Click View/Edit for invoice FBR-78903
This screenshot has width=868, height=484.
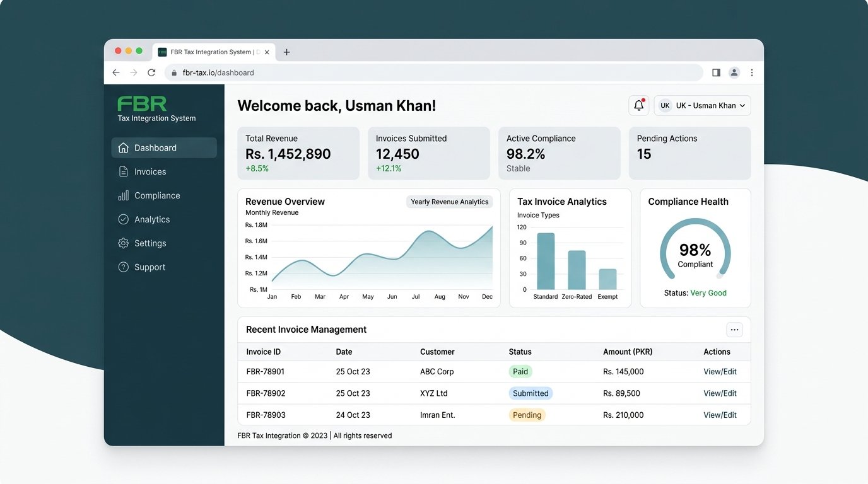click(x=720, y=415)
